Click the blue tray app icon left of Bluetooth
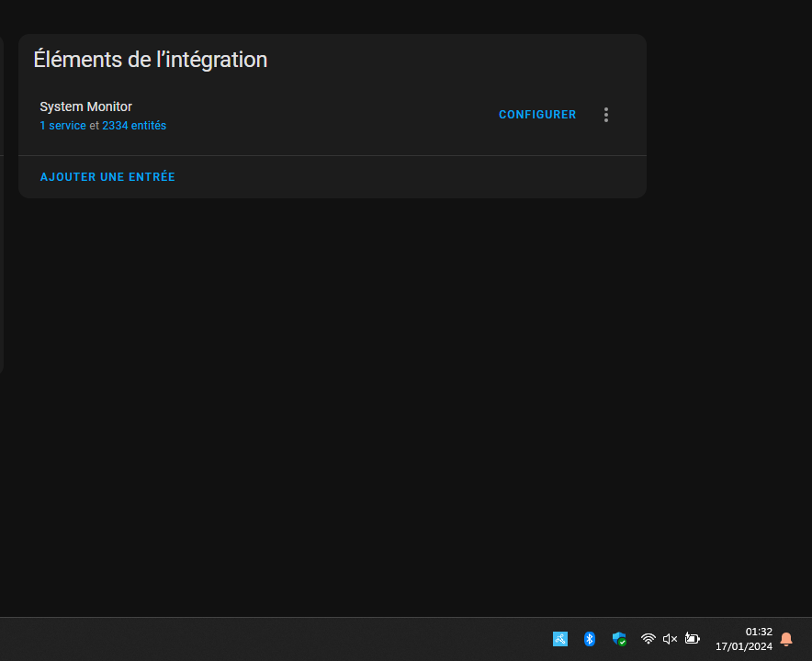 click(560, 639)
